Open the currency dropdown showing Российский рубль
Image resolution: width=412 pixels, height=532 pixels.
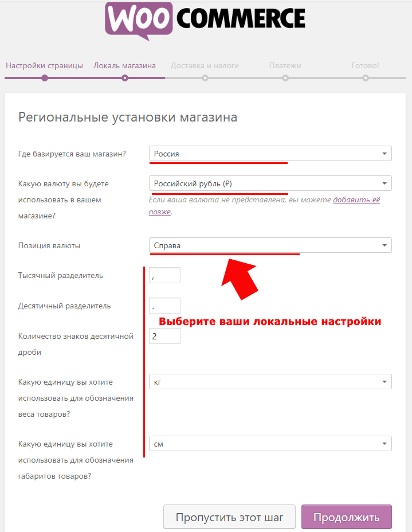[270, 183]
